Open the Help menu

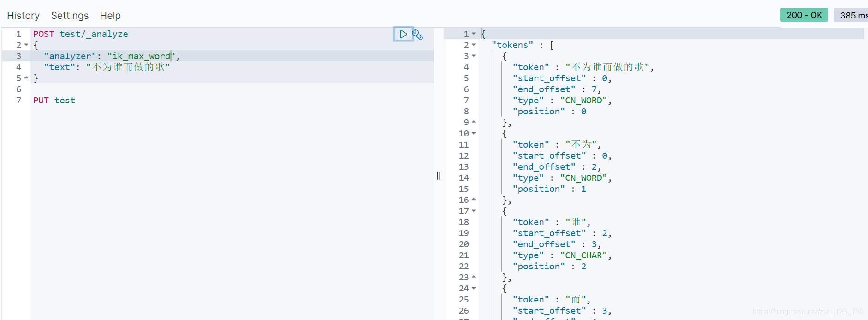coord(110,16)
